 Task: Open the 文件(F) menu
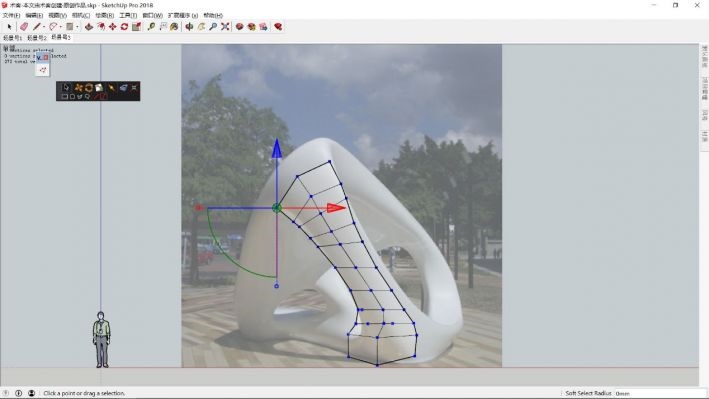[x=11, y=15]
